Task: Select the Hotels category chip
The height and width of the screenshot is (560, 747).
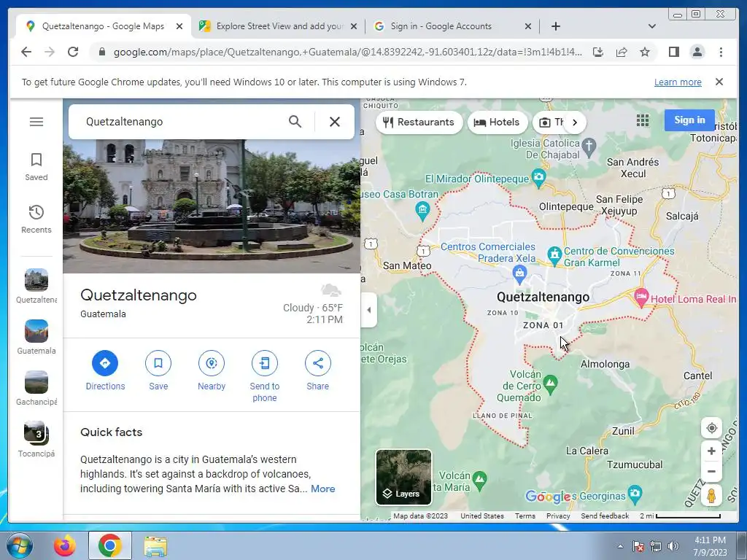Action: click(497, 122)
